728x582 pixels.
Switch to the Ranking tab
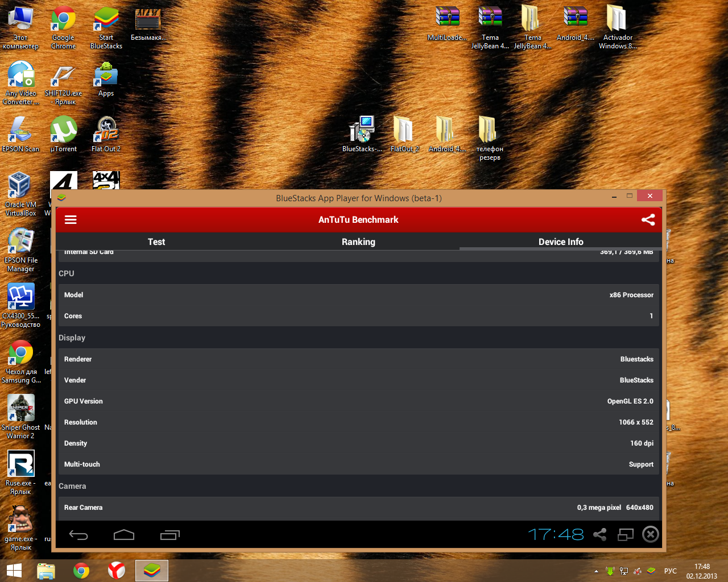[x=358, y=242]
